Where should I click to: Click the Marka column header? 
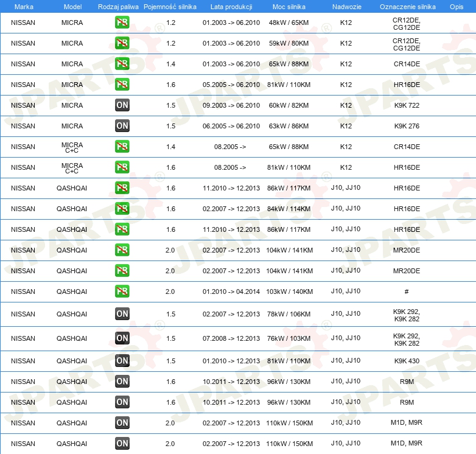coord(24,7)
